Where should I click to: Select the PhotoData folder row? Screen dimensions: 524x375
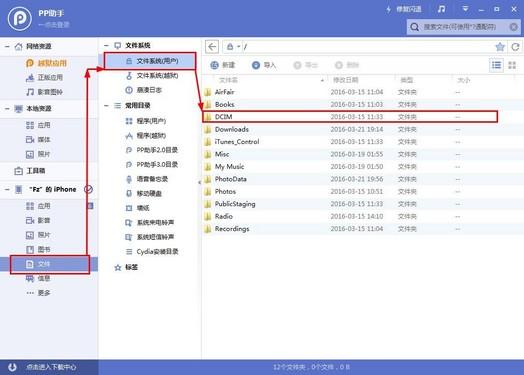(x=363, y=179)
